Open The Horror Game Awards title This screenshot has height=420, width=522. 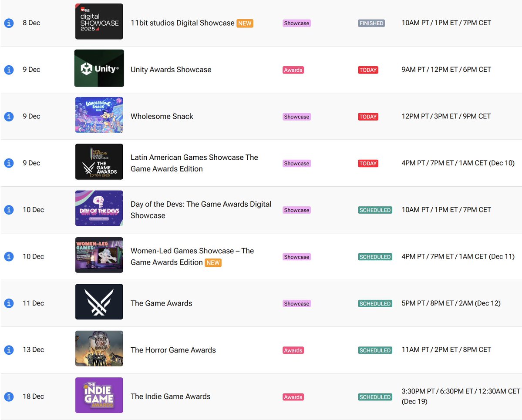pos(173,350)
